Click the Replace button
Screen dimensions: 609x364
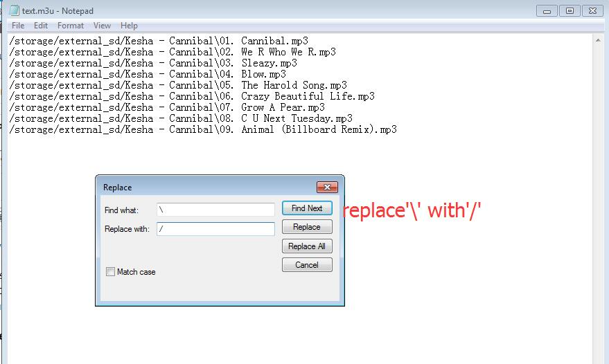(307, 227)
